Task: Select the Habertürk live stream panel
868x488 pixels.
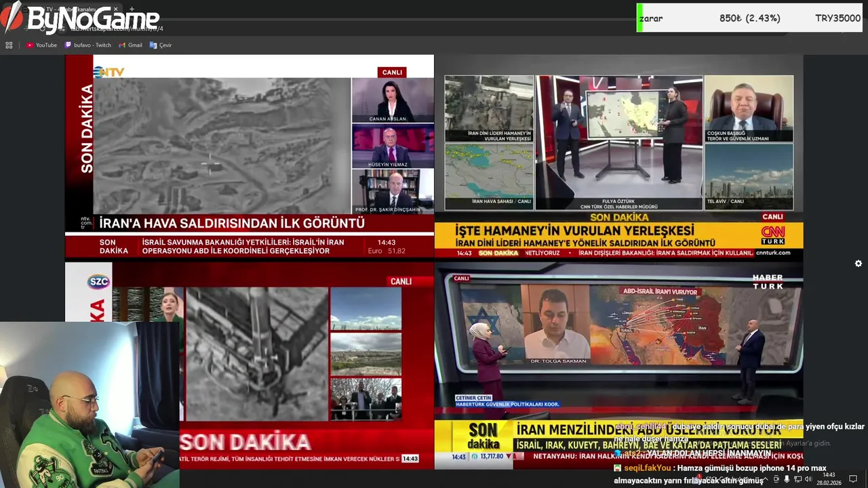Action: (x=618, y=366)
